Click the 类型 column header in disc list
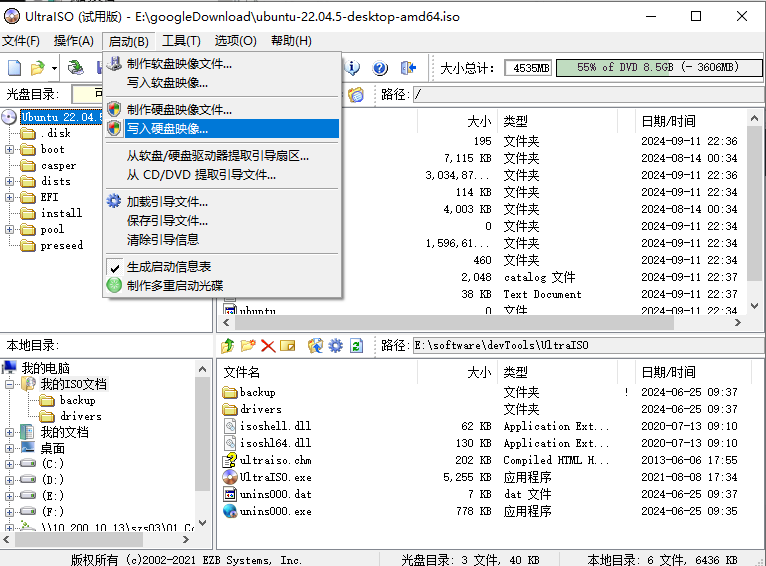This screenshot has height=566, width=766. coord(557,121)
